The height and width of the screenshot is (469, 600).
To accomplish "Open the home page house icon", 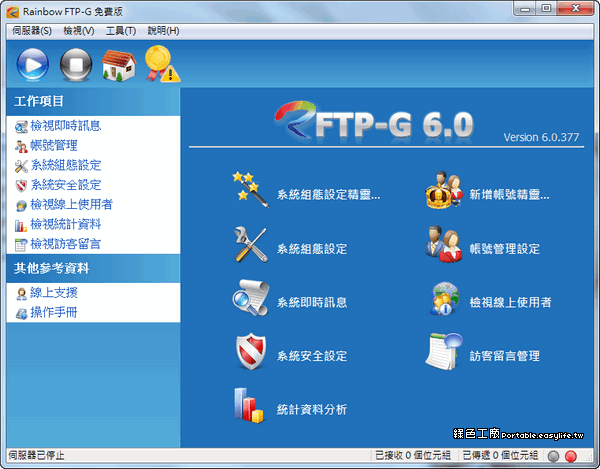I will coord(119,65).
